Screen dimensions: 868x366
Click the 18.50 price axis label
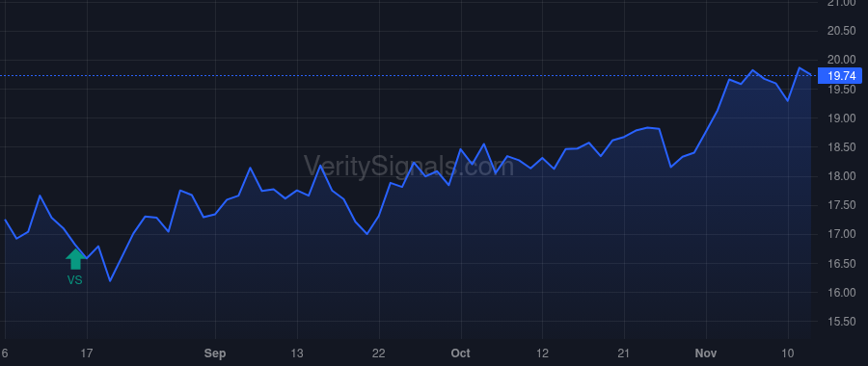pyautogui.click(x=841, y=147)
